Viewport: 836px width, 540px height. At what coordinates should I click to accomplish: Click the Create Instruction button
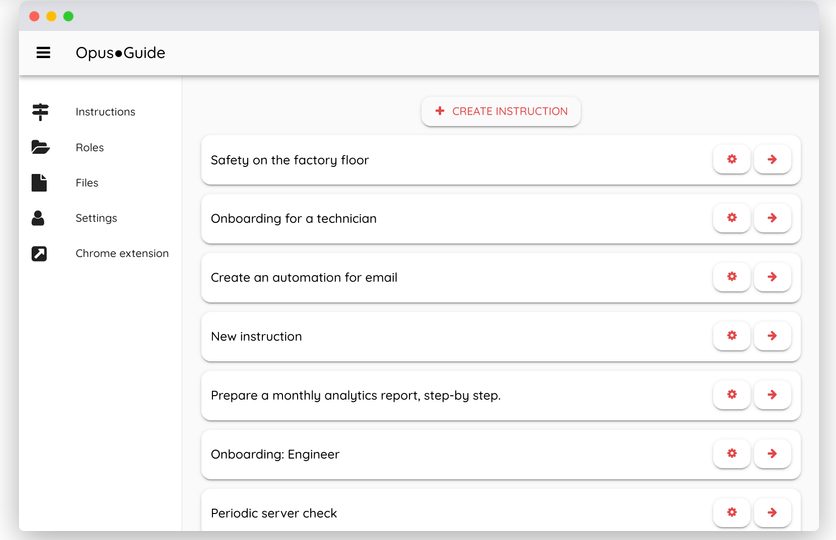[501, 112]
